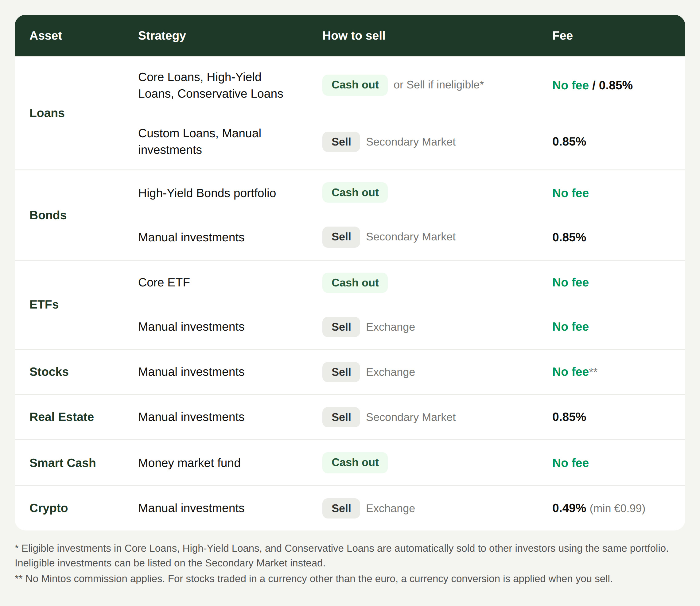Select the Smart Cash asset label

click(x=63, y=463)
